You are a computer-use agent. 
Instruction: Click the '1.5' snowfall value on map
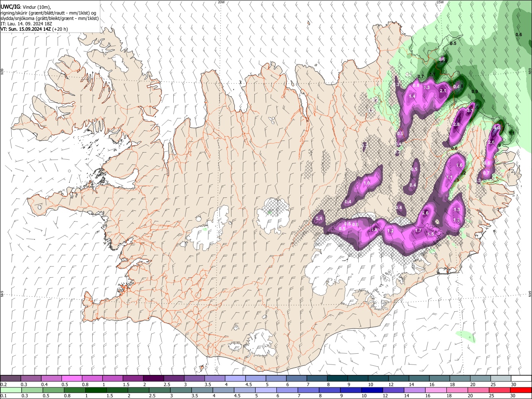coord(431,234)
